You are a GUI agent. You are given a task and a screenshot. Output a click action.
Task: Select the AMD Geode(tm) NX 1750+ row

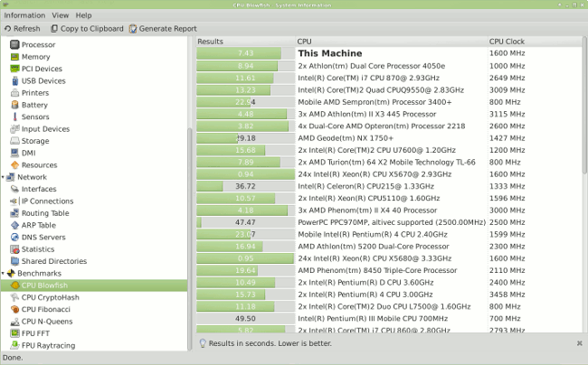(389, 138)
